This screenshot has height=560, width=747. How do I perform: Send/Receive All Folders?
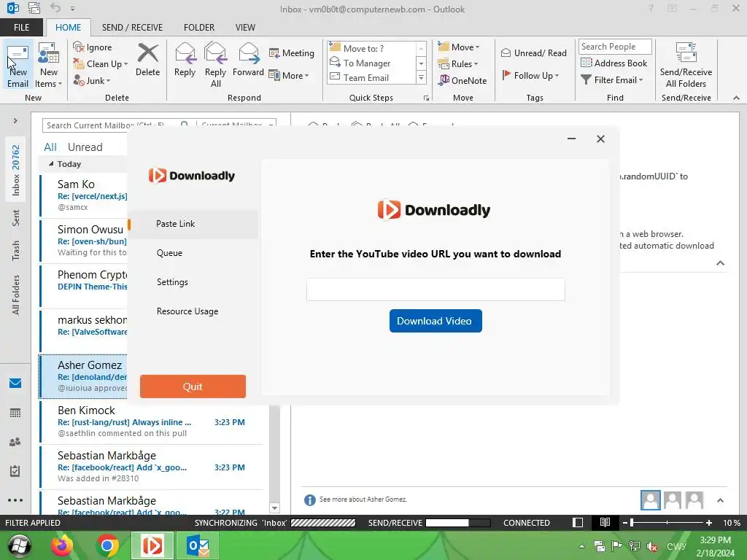click(x=686, y=65)
